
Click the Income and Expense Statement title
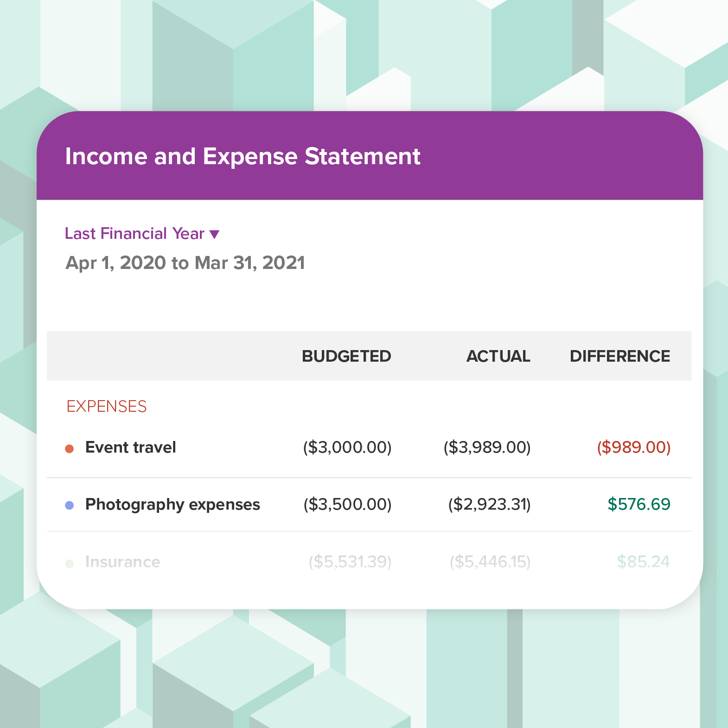coord(243,156)
